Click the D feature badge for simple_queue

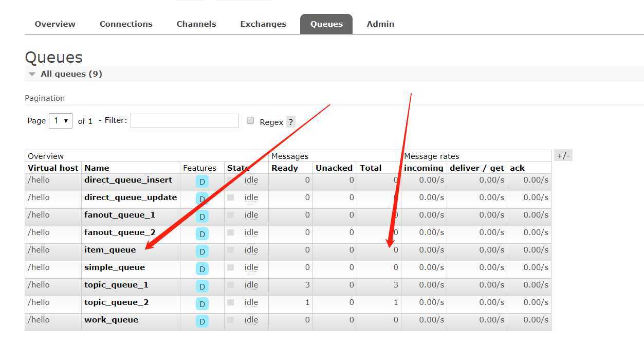[202, 269]
